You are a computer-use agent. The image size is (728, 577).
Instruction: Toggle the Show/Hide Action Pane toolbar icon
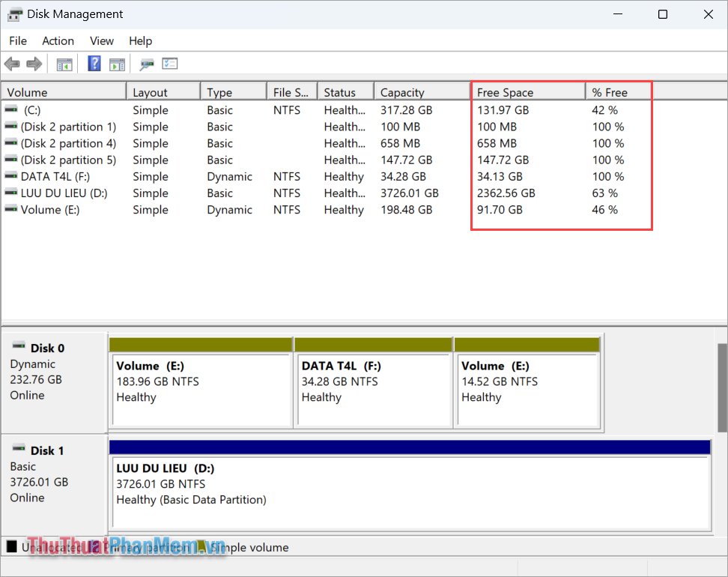click(117, 64)
